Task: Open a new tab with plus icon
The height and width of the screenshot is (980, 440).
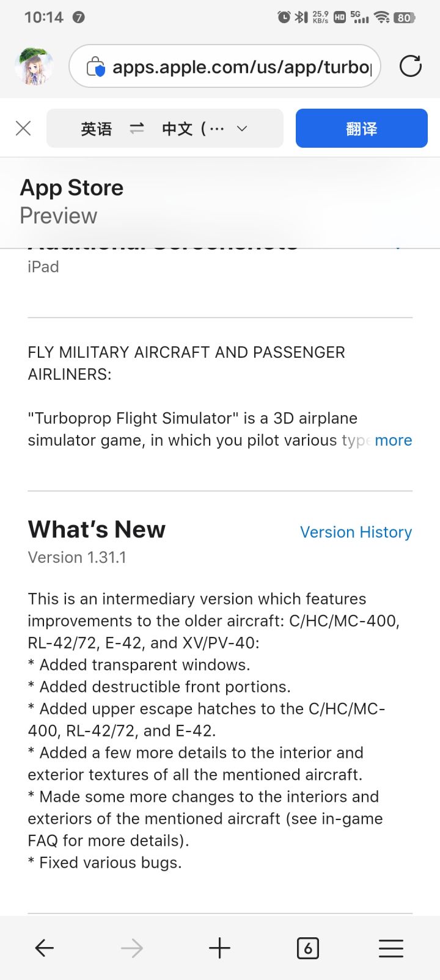Action: pyautogui.click(x=219, y=948)
